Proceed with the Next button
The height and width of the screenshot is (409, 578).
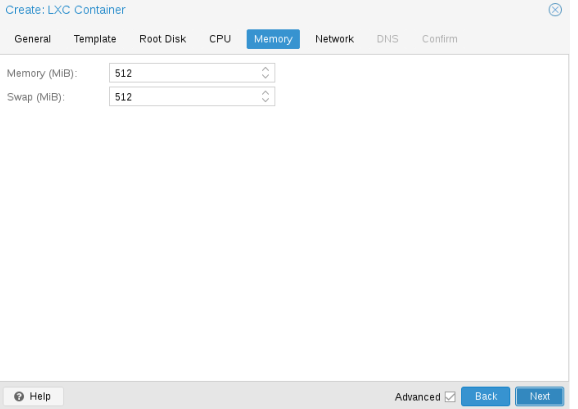[x=540, y=396]
